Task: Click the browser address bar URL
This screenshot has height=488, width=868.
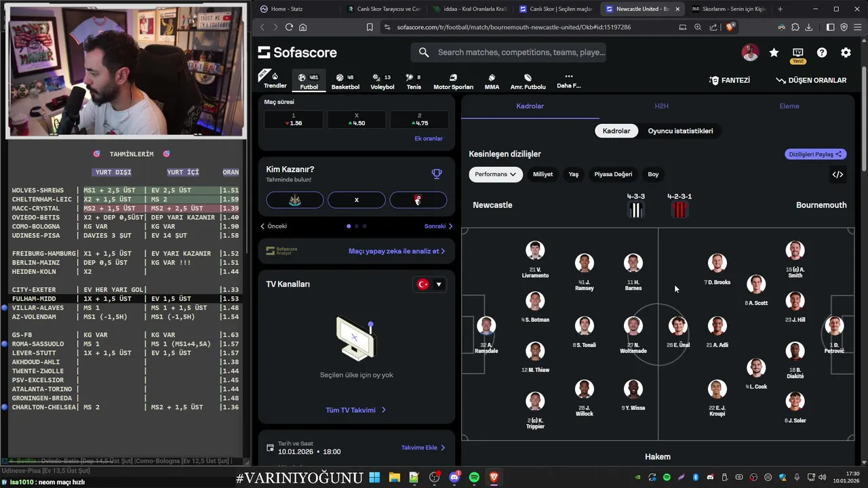Action: click(514, 27)
